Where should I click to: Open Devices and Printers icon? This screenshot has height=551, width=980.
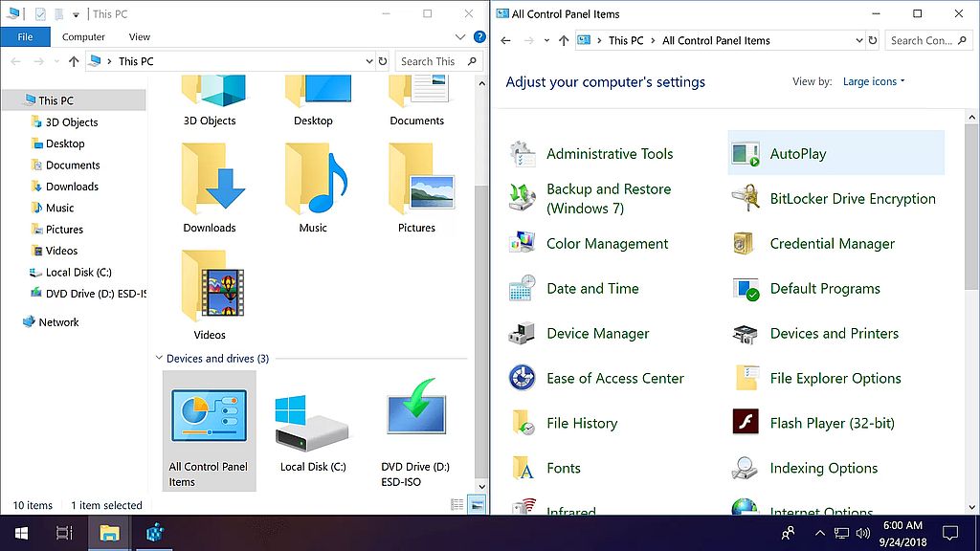(745, 334)
